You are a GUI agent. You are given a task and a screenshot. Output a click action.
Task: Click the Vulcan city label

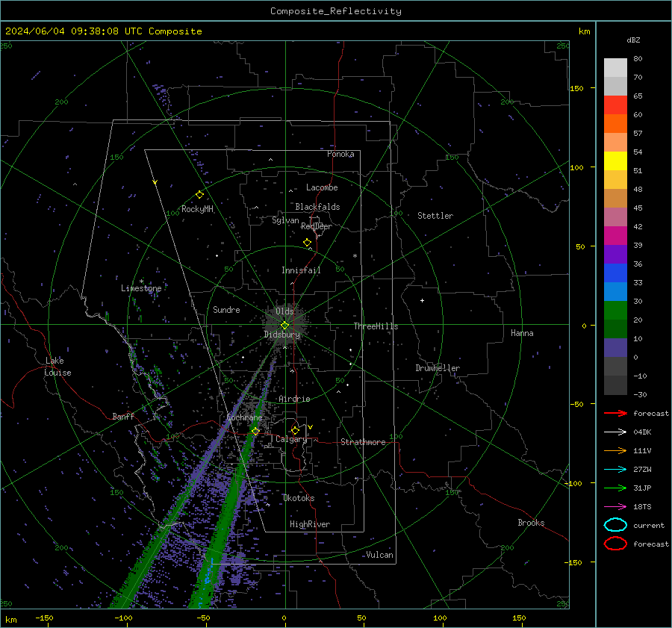tap(380, 555)
